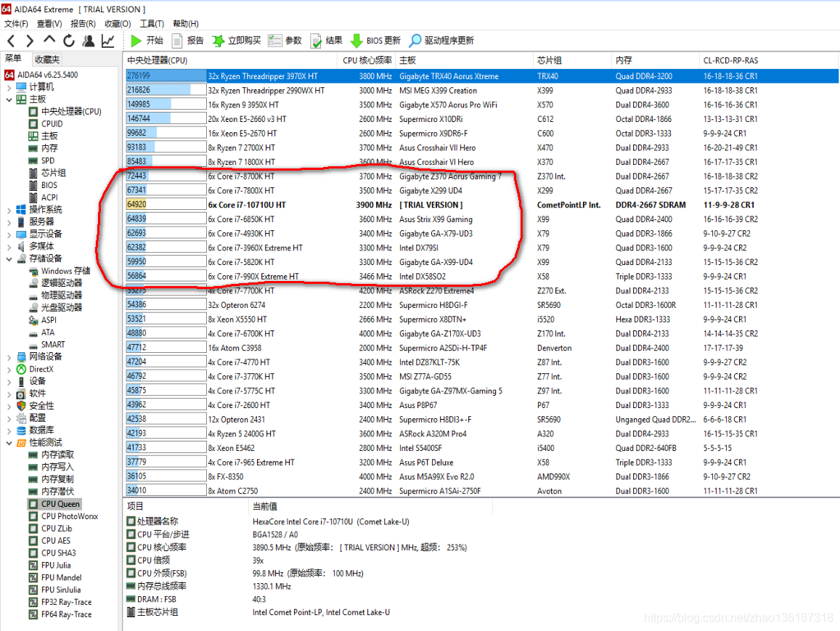The image size is (840, 631).
Task: Open the 帮助(H) menu
Action: pyautogui.click(x=185, y=23)
